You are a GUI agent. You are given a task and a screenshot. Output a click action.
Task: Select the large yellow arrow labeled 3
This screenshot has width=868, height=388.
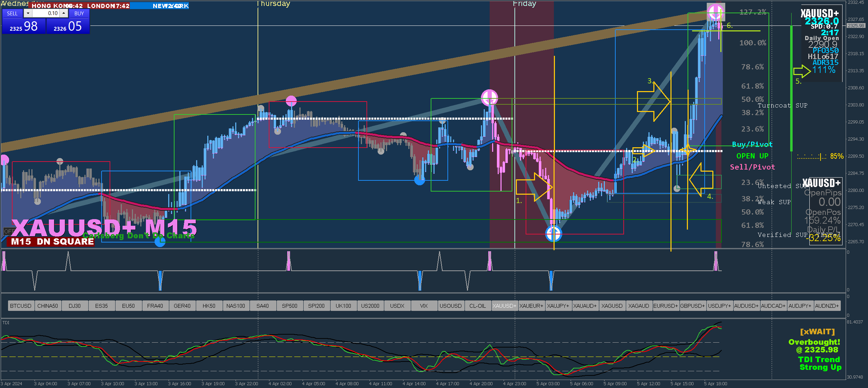pyautogui.click(x=653, y=102)
